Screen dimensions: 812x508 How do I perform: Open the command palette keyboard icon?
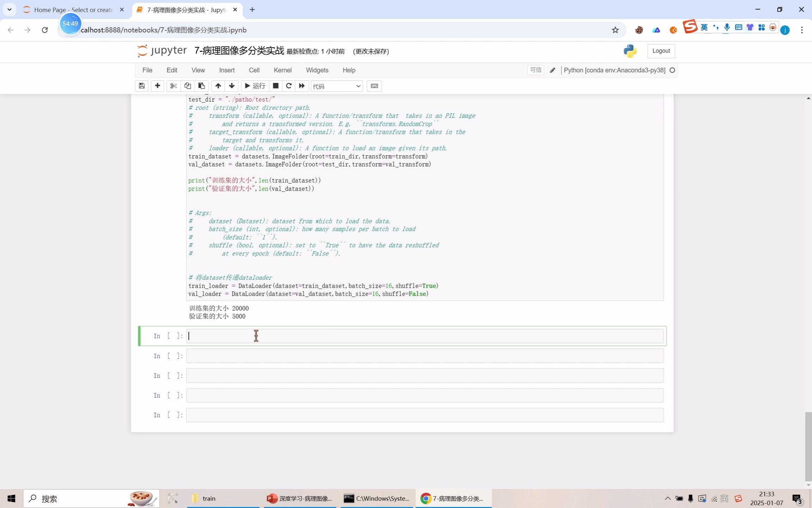(374, 86)
